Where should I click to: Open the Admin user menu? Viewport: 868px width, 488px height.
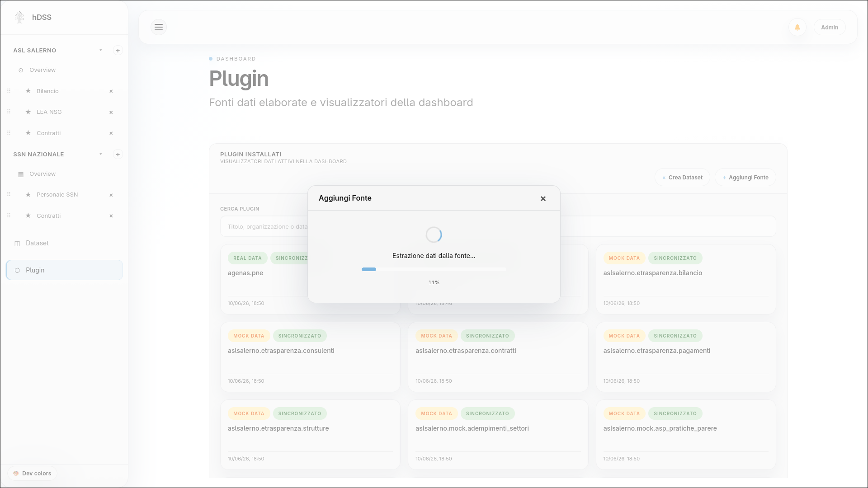point(830,28)
